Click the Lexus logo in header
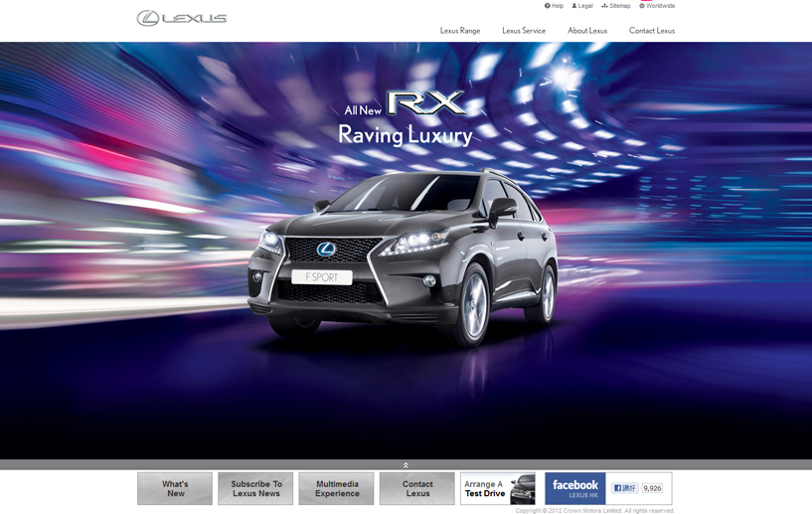Screen dimensions: 812x514 click(x=182, y=18)
